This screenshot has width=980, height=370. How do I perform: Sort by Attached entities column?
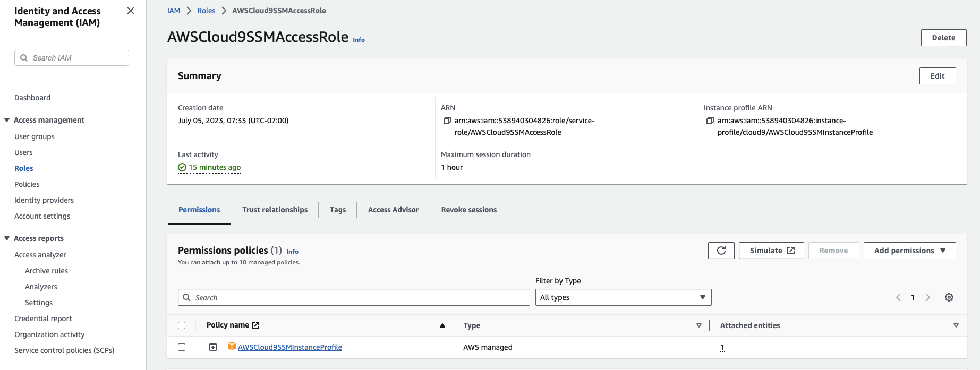pyautogui.click(x=956, y=325)
